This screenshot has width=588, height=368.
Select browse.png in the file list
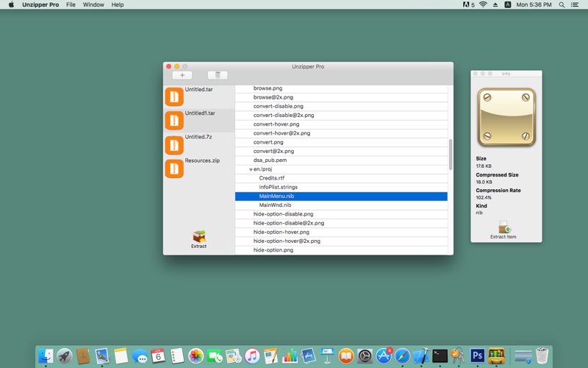tap(341, 88)
